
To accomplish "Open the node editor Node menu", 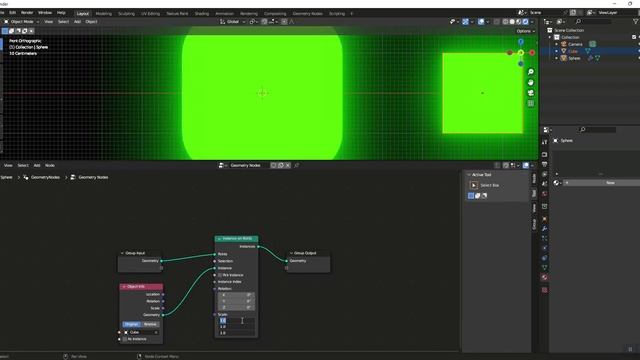I will pyautogui.click(x=50, y=165).
